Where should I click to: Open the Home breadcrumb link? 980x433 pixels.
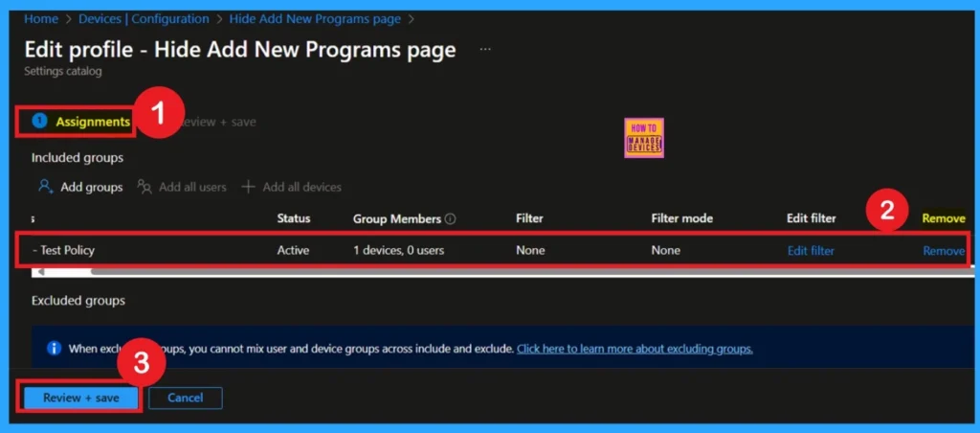pyautogui.click(x=40, y=19)
